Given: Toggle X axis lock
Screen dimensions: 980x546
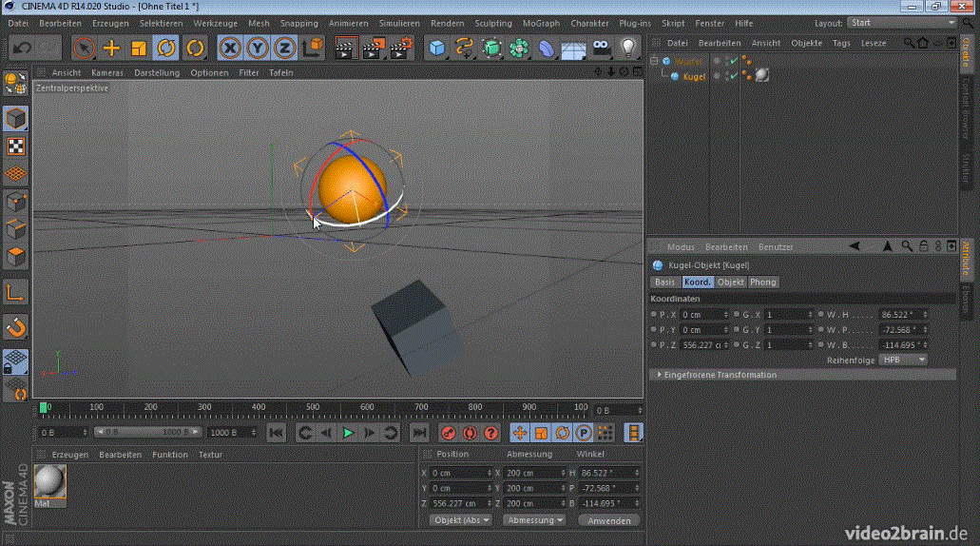Looking at the screenshot, I should point(230,49).
